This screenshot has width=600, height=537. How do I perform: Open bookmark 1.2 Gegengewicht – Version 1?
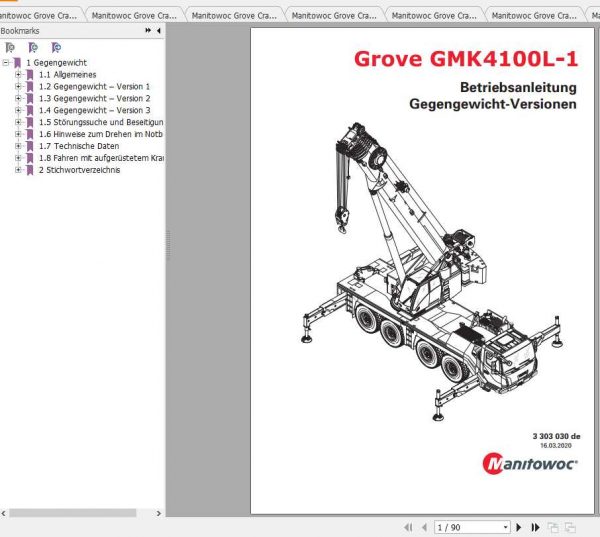click(x=94, y=87)
